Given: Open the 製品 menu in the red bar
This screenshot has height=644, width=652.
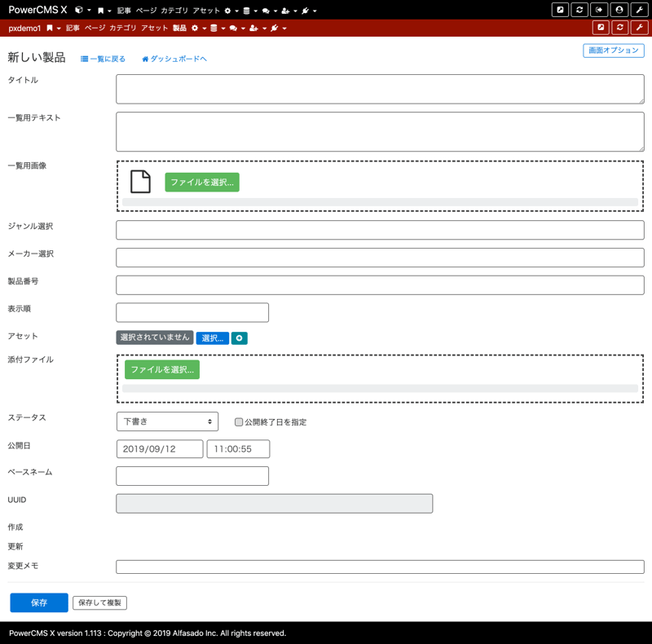Looking at the screenshot, I should tap(179, 29).
